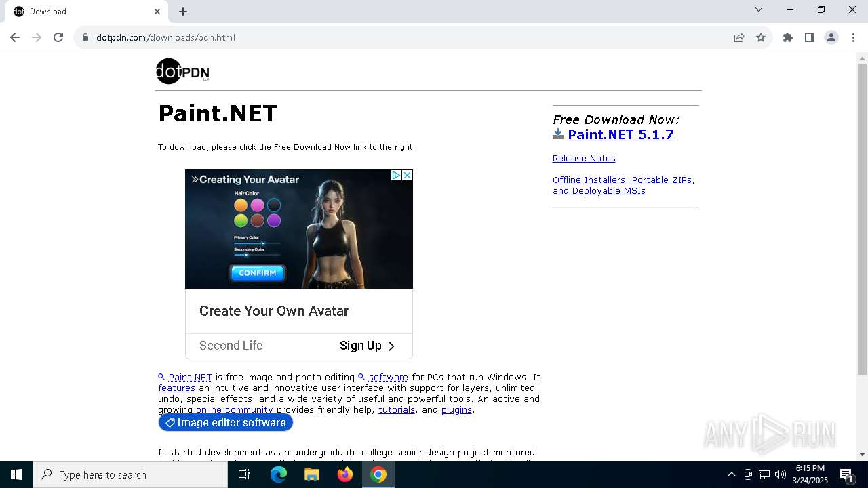This screenshot has height=488, width=868.
Task: Reload the current page
Action: (x=58, y=37)
